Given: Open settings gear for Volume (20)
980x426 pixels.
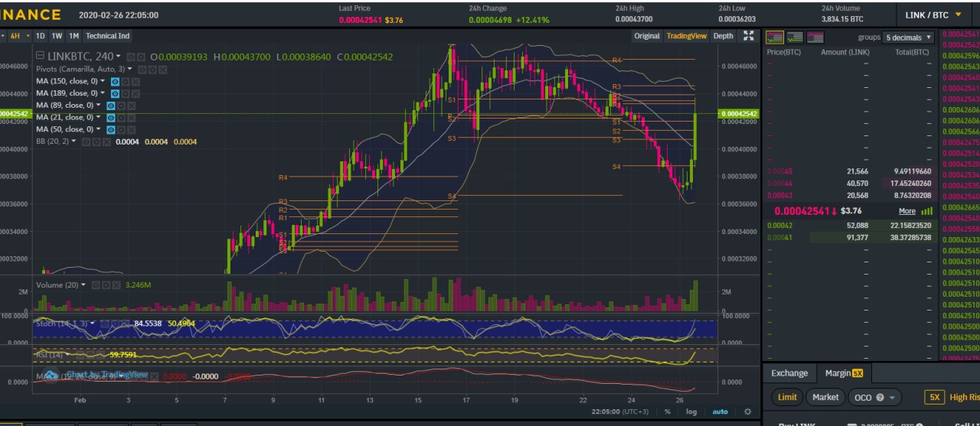Looking at the screenshot, I should (106, 285).
